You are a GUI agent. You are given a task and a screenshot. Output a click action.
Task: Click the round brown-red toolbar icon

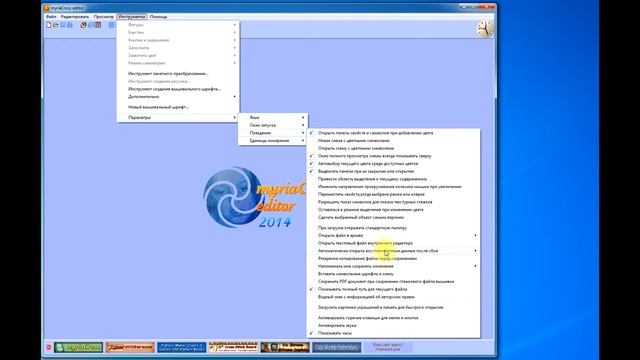pyautogui.click(x=83, y=25)
